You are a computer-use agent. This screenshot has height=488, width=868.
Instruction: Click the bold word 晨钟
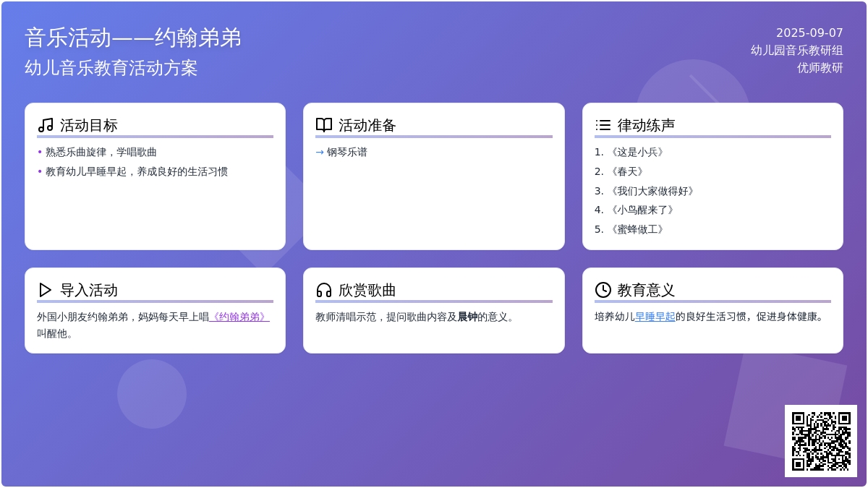(x=467, y=317)
